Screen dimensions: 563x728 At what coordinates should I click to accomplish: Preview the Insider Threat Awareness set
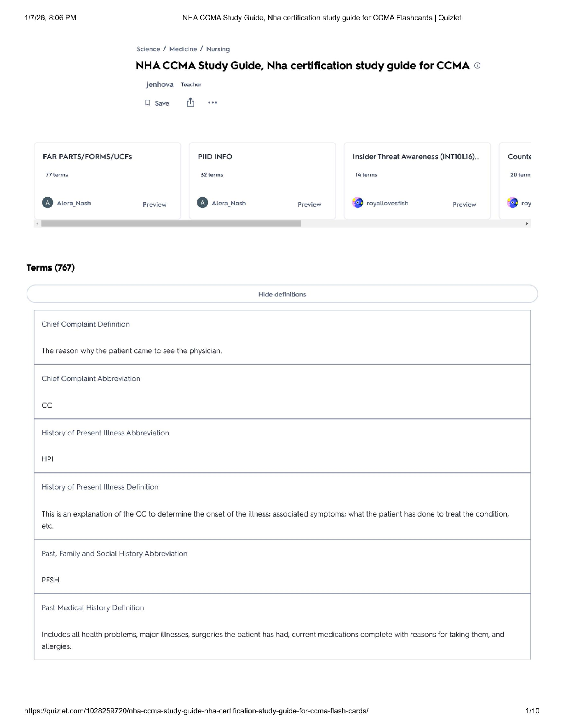tap(464, 205)
